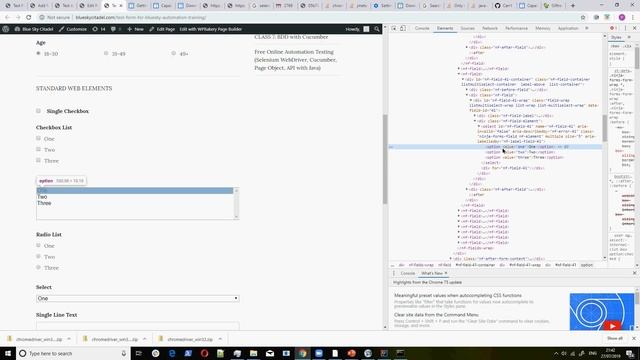Check the Two option in Checkbox List
Image resolution: width=640 pixels, height=360 pixels.
(x=38, y=149)
